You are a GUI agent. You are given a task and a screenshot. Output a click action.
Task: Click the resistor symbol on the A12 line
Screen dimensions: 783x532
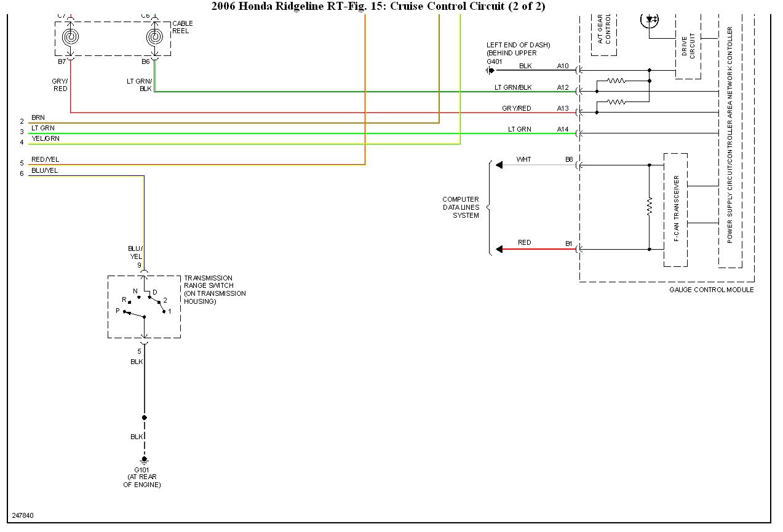[x=616, y=81]
